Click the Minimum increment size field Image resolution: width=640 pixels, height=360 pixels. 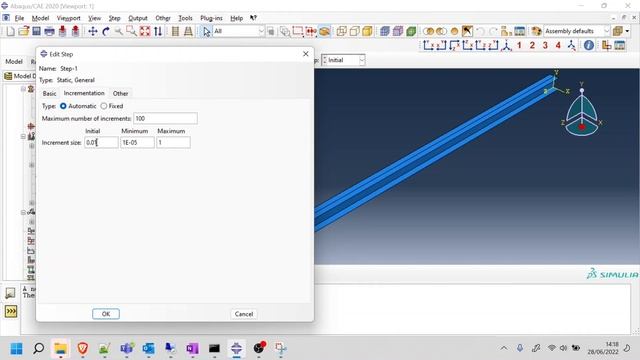click(x=137, y=142)
